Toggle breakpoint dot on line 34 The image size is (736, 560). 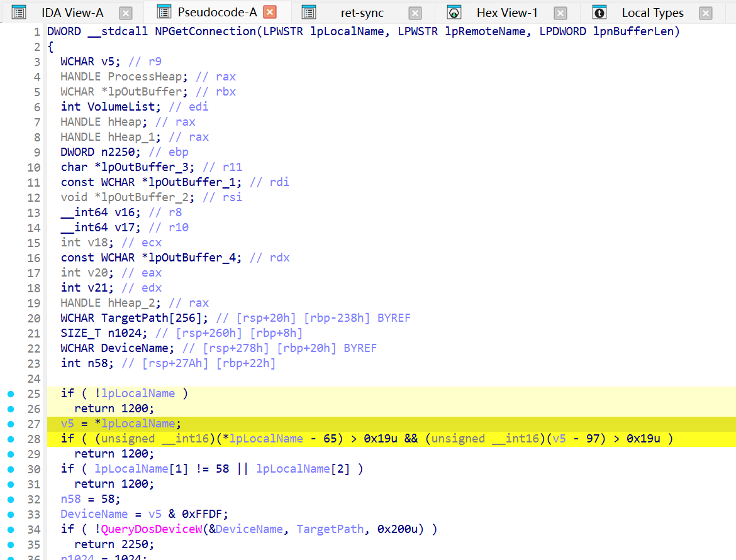point(11,529)
